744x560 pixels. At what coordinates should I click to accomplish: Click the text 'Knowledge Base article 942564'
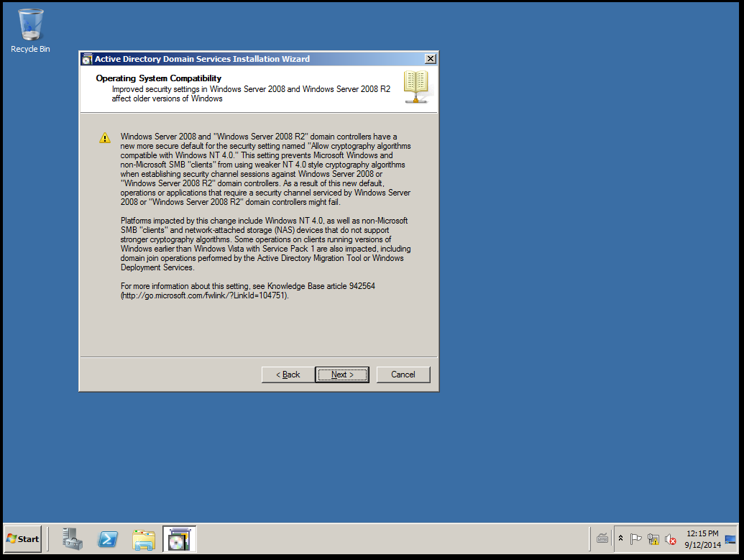coord(321,286)
